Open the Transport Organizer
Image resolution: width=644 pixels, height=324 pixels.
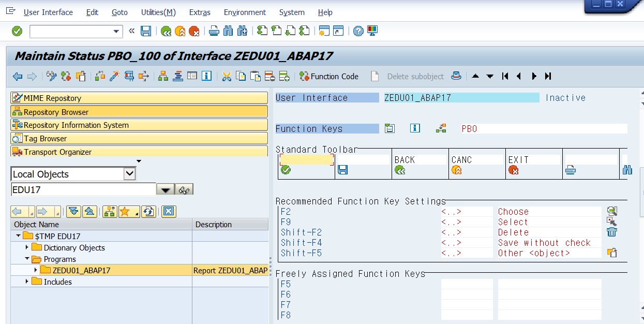(x=139, y=152)
